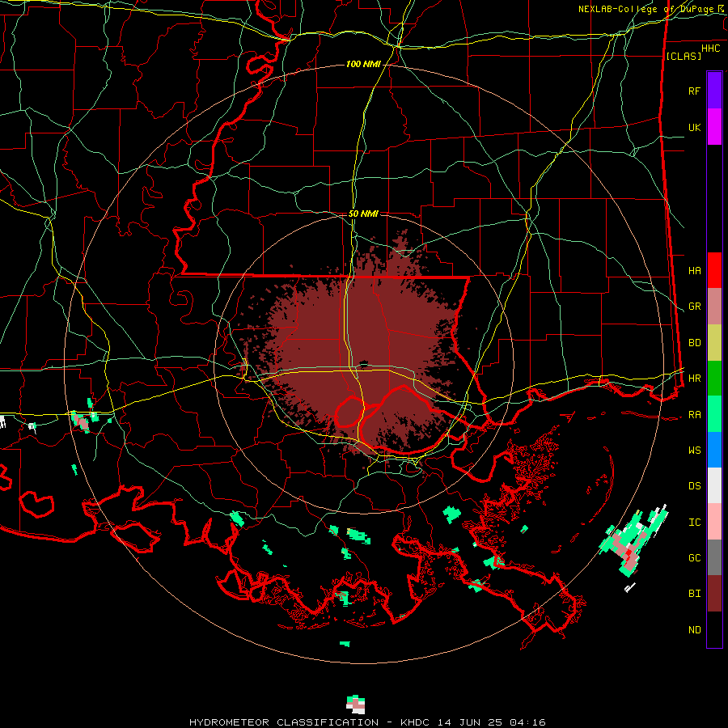
Task: Click the dark green HR heavy rain swatch
Action: 714,379
